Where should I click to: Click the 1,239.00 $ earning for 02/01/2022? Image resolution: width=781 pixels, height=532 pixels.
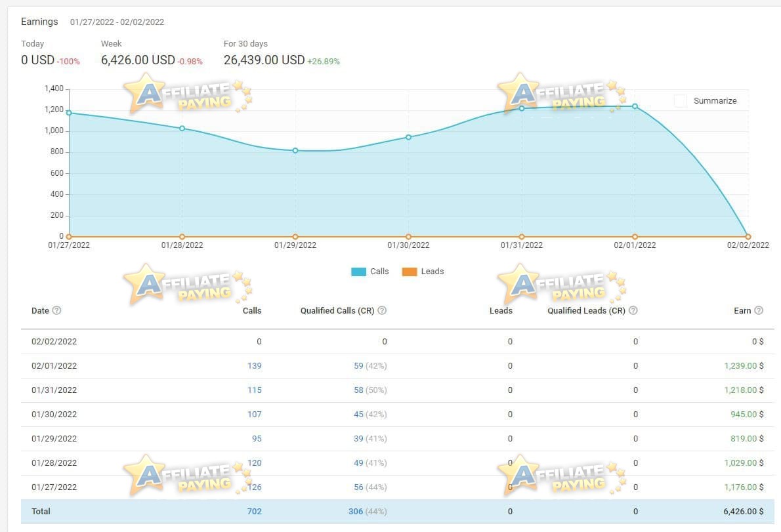click(744, 366)
